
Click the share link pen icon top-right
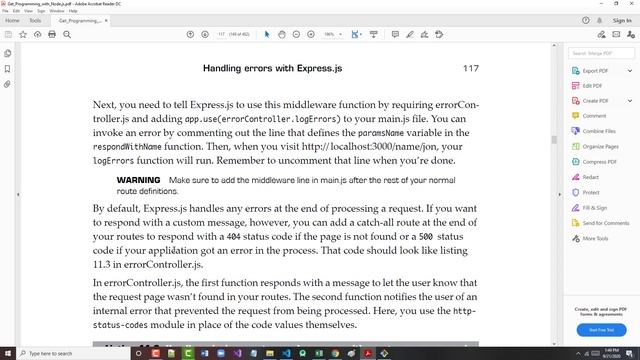pos(602,35)
